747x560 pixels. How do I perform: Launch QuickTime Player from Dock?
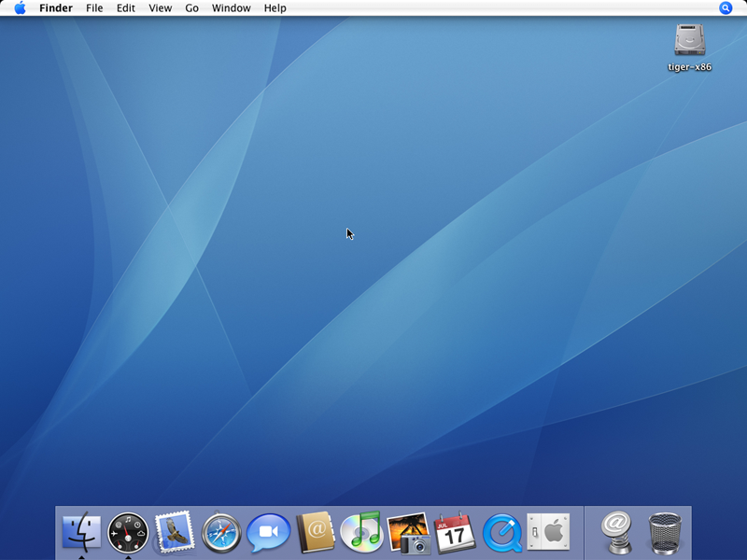tap(501, 533)
